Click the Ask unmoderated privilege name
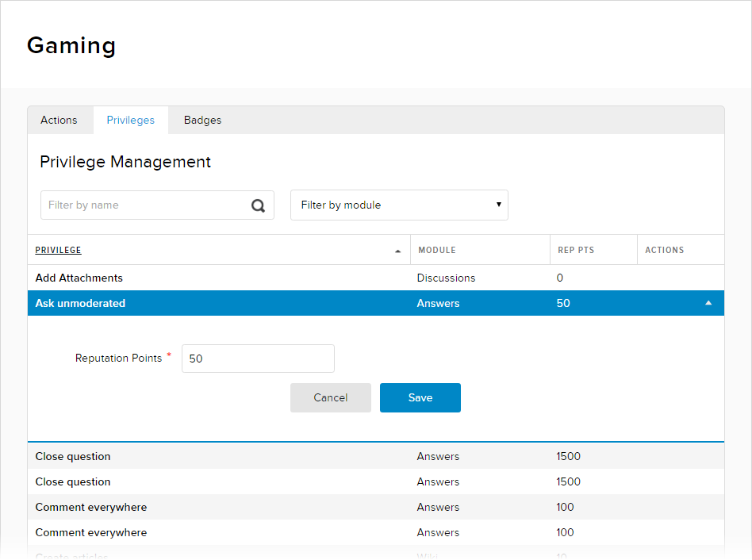The image size is (752, 560). 80,303
